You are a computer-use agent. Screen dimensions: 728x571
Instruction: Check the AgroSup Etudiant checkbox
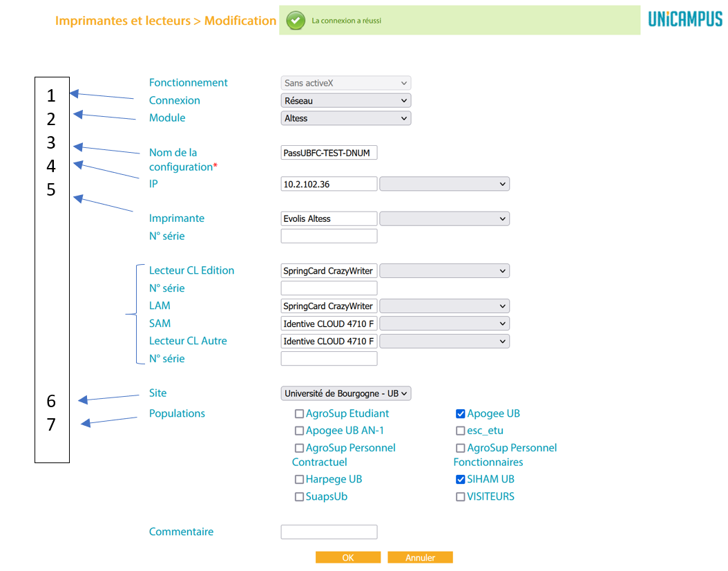(300, 413)
